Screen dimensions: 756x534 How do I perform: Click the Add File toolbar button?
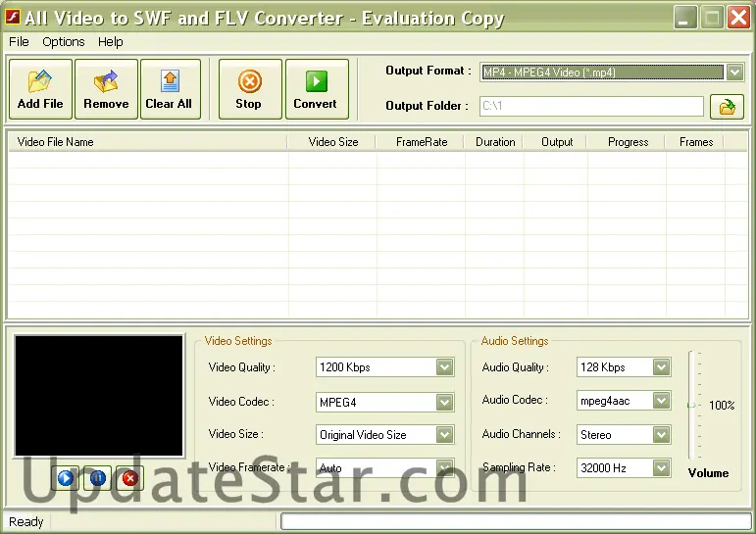coord(40,89)
